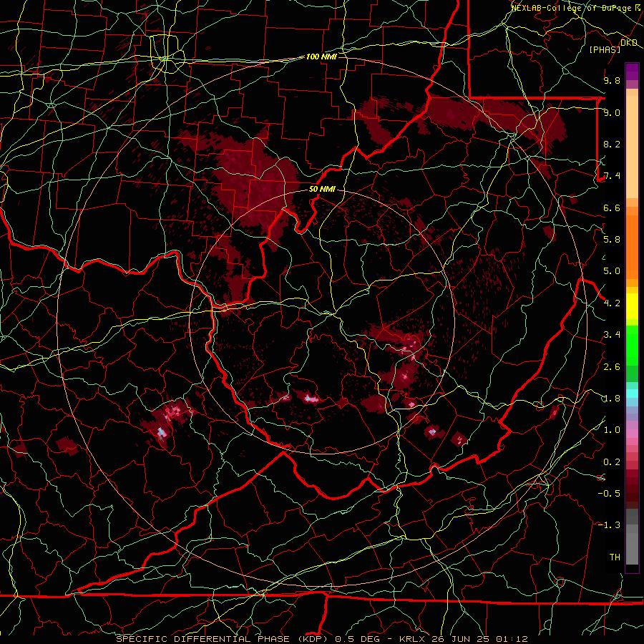The image size is (644, 644).
Task: Pick the yellow color bar segment
Action: [x=632, y=306]
